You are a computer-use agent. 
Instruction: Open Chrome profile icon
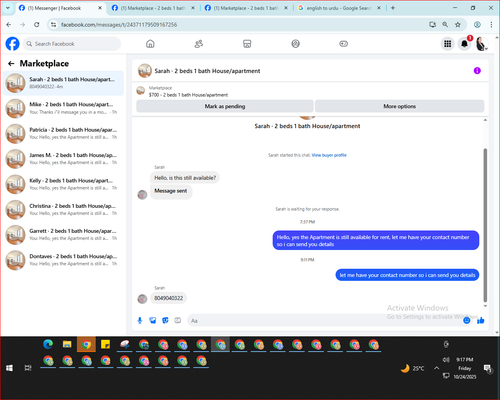pyautogui.click(x=477, y=25)
